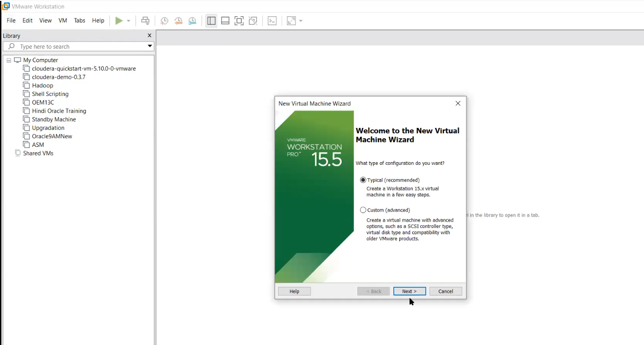This screenshot has width=644, height=345.
Task: Open the VM menu
Action: coord(63,21)
